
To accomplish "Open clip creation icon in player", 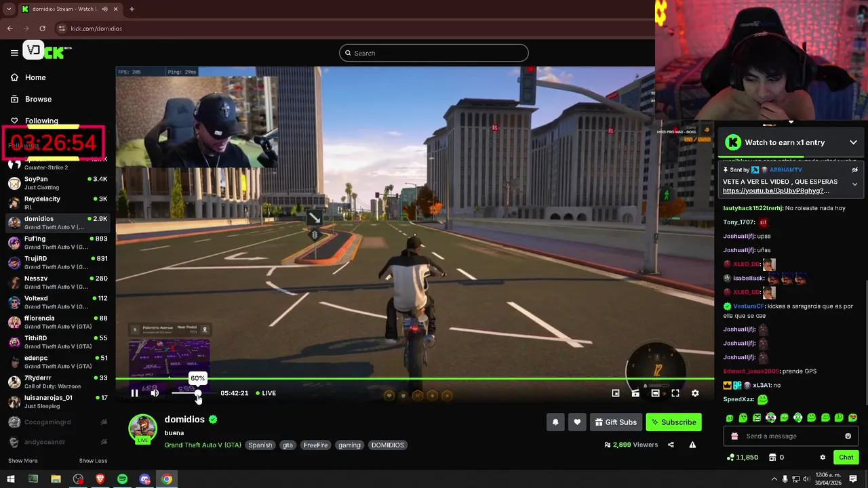I will pyautogui.click(x=635, y=393).
